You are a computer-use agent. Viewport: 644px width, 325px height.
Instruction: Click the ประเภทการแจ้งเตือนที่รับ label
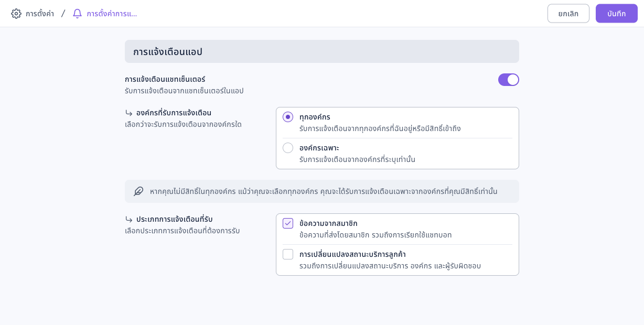[175, 219]
